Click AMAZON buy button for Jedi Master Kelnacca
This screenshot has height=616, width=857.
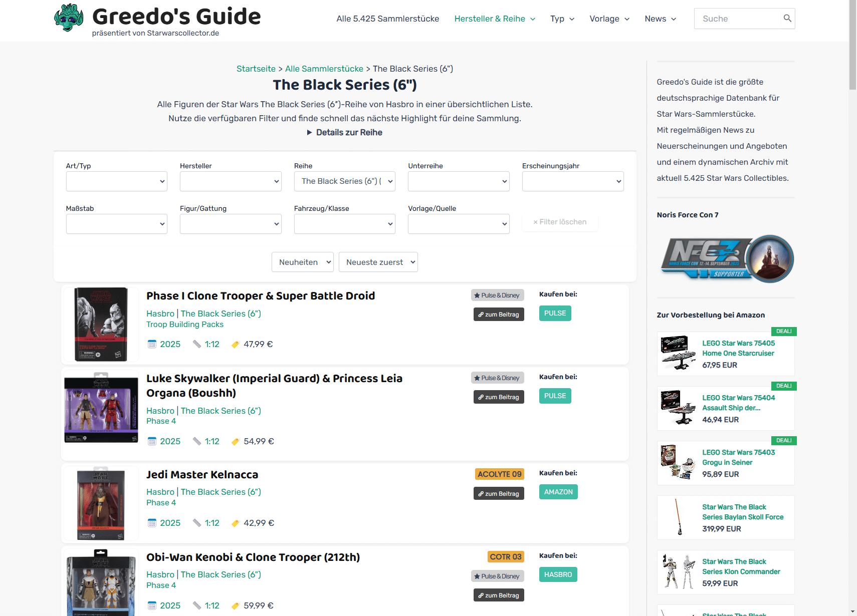coord(558,492)
